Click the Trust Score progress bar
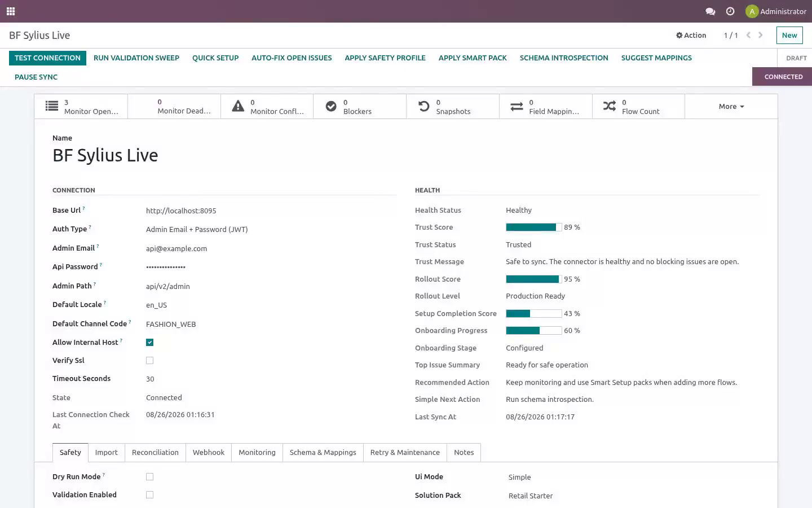Viewport: 812px width, 508px height. (534, 227)
